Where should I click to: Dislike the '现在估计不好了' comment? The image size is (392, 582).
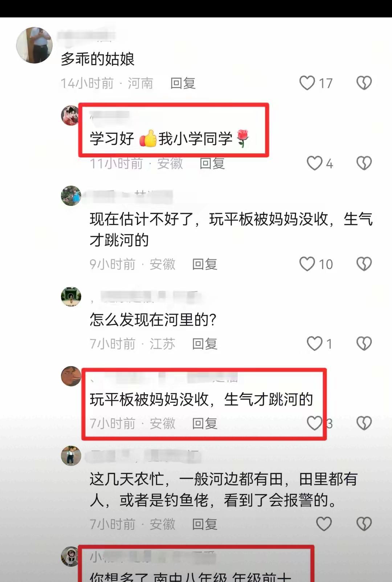[364, 264]
